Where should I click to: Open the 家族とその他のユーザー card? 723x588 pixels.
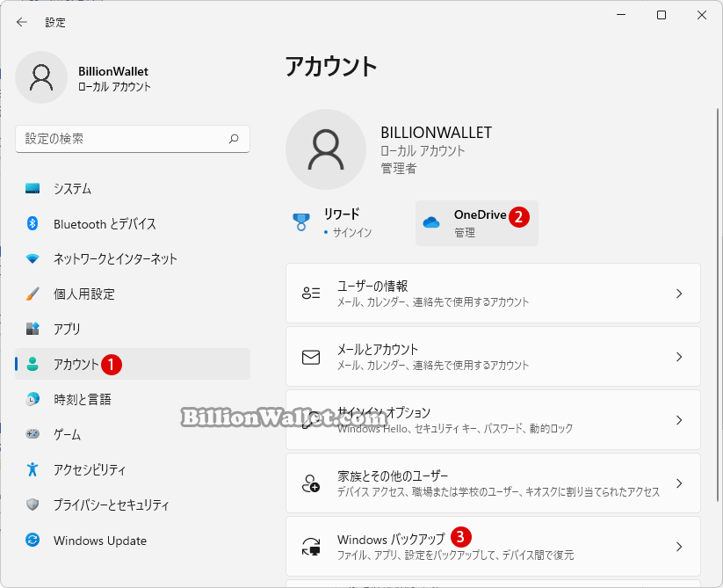pyautogui.click(x=493, y=483)
